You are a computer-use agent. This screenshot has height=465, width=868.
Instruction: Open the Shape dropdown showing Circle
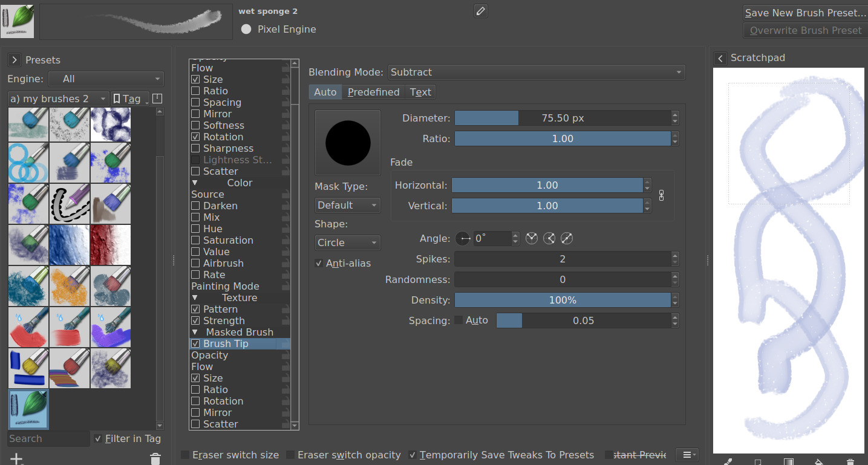click(x=347, y=242)
